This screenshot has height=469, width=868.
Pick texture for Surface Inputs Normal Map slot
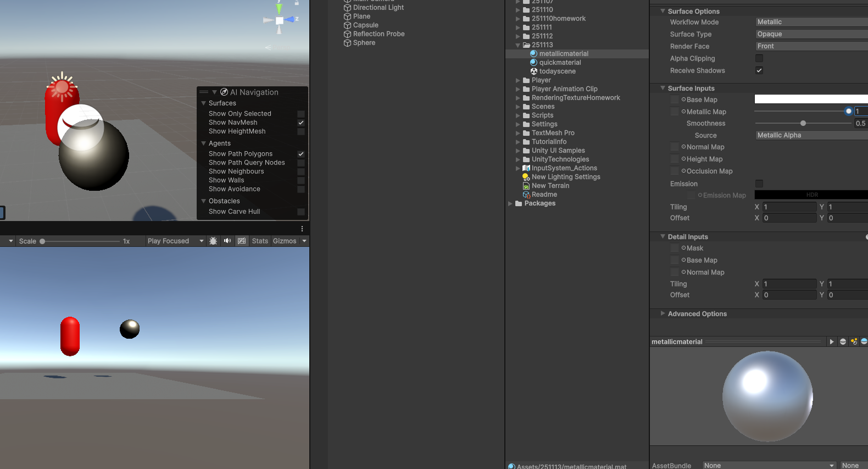[683, 147]
